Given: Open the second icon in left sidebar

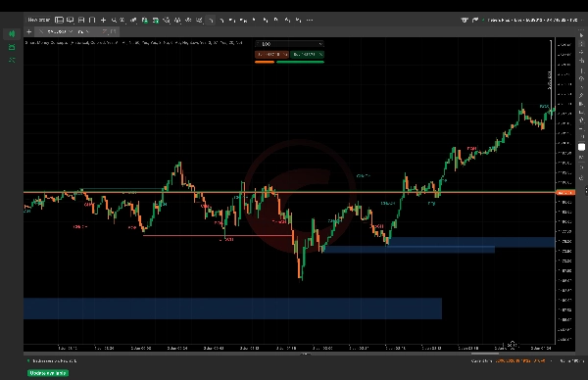Looking at the screenshot, I should pyautogui.click(x=12, y=47).
